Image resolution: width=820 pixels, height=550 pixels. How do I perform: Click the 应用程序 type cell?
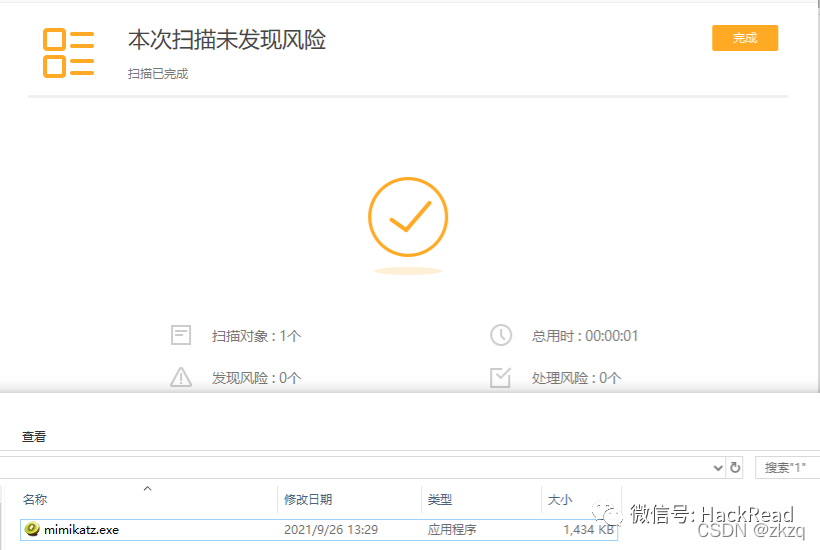tap(452, 530)
